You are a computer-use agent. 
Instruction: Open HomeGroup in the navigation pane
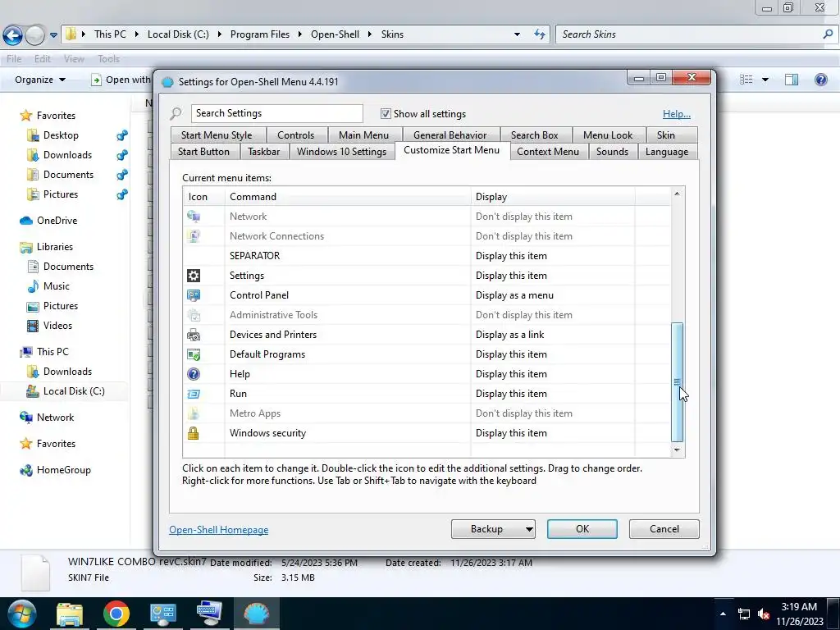pyautogui.click(x=64, y=470)
